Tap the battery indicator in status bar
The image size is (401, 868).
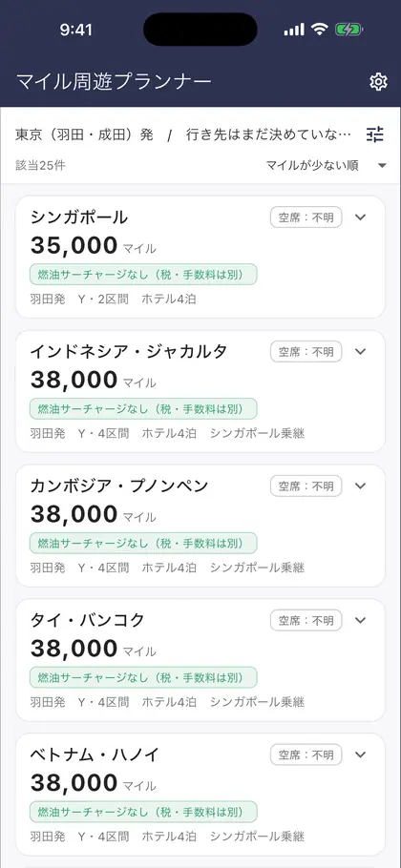348,30
